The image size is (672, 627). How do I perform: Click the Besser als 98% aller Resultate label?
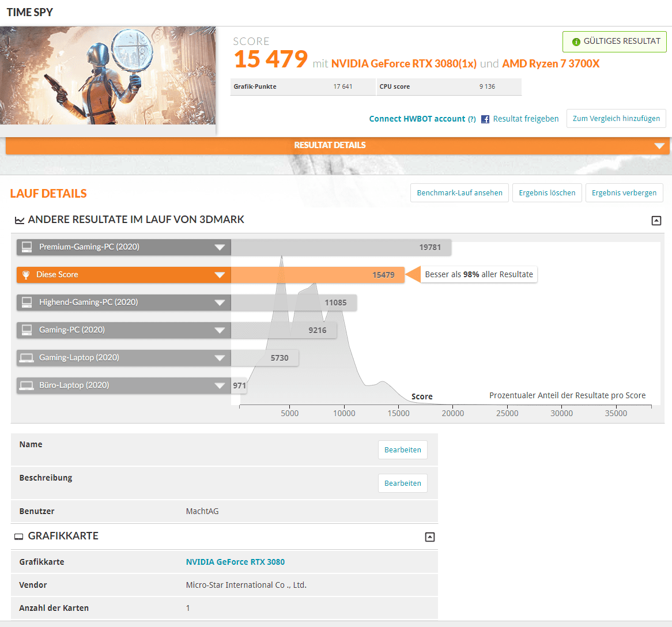tap(479, 274)
